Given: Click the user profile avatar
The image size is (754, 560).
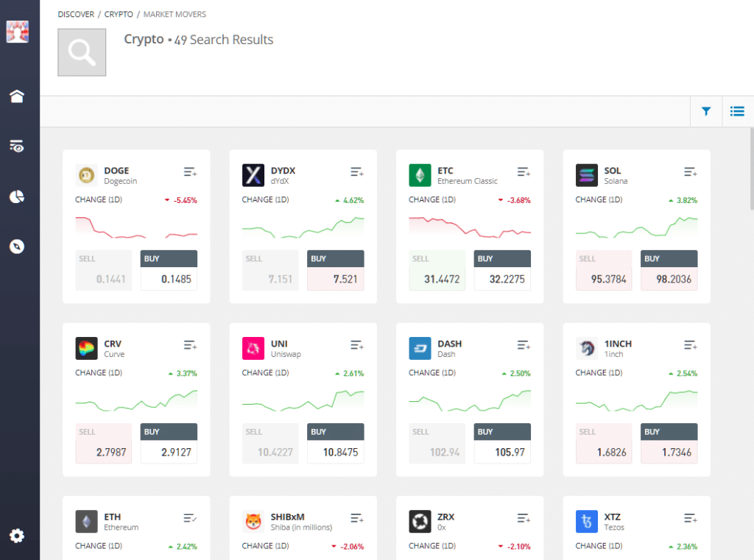Looking at the screenshot, I should click(18, 32).
